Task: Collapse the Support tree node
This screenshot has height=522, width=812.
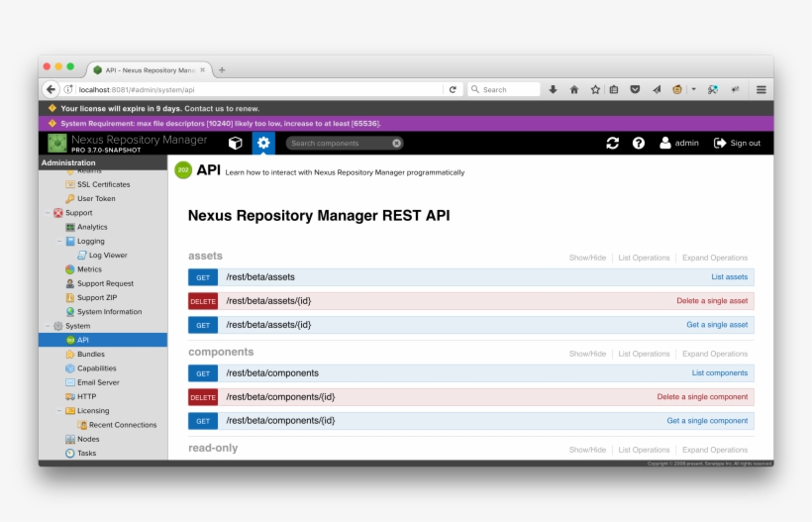Action: tap(48, 213)
